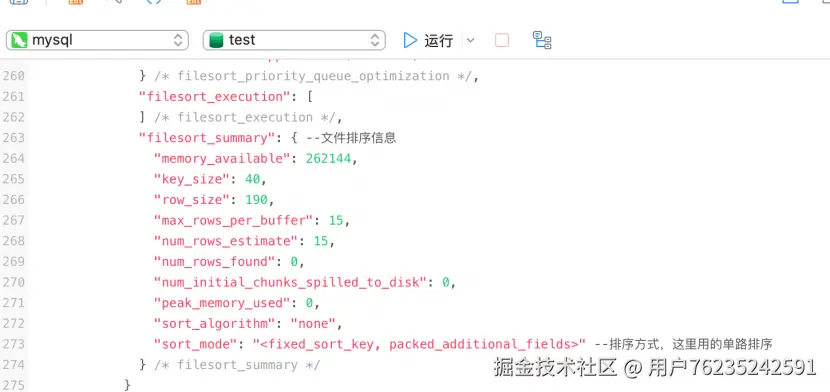Screen dimensions: 830x392
Task: Click the explain plan structure icon
Action: (x=542, y=40)
